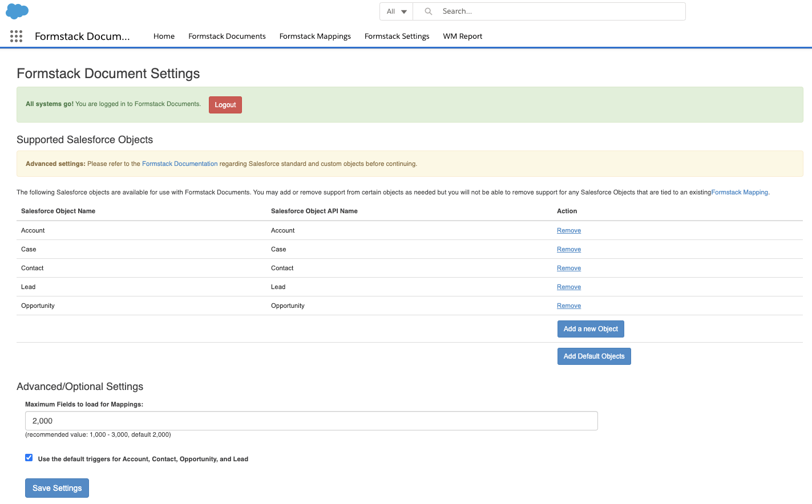The width and height of the screenshot is (812, 504).
Task: Uncheck the use default triggers checkbox
Action: (x=29, y=458)
